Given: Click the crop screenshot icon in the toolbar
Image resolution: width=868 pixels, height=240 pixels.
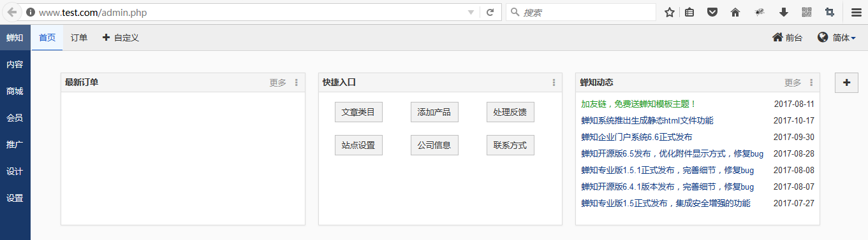Looking at the screenshot, I should click(830, 12).
